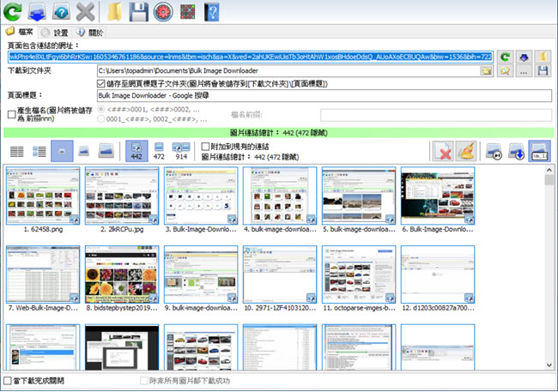The width and height of the screenshot is (558, 392).
Task: Click the page URL input field
Action: [249, 56]
